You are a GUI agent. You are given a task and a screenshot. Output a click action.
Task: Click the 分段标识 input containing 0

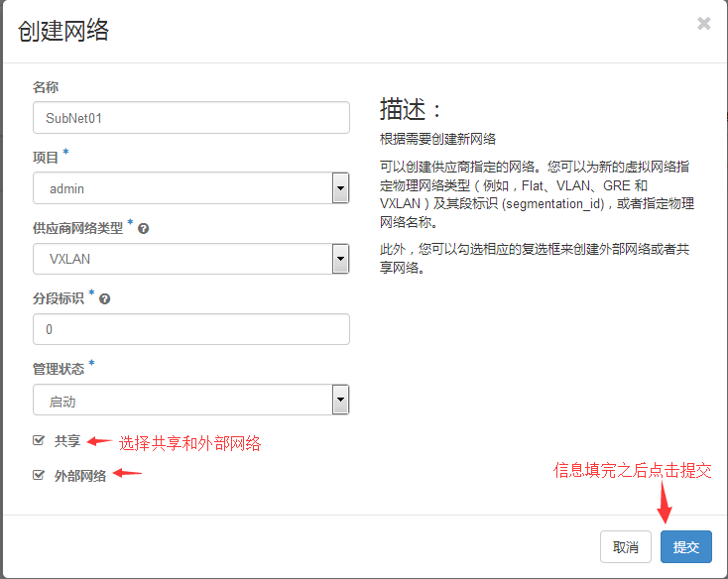click(190, 329)
